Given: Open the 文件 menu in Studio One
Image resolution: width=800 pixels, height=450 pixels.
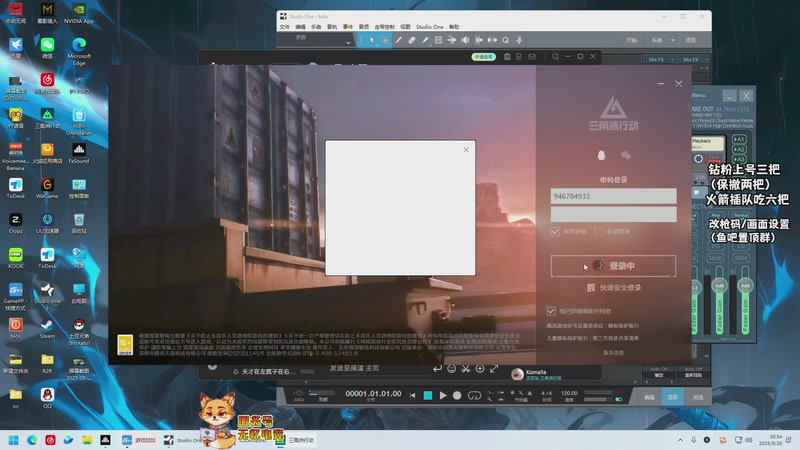Looking at the screenshot, I should pos(285,27).
